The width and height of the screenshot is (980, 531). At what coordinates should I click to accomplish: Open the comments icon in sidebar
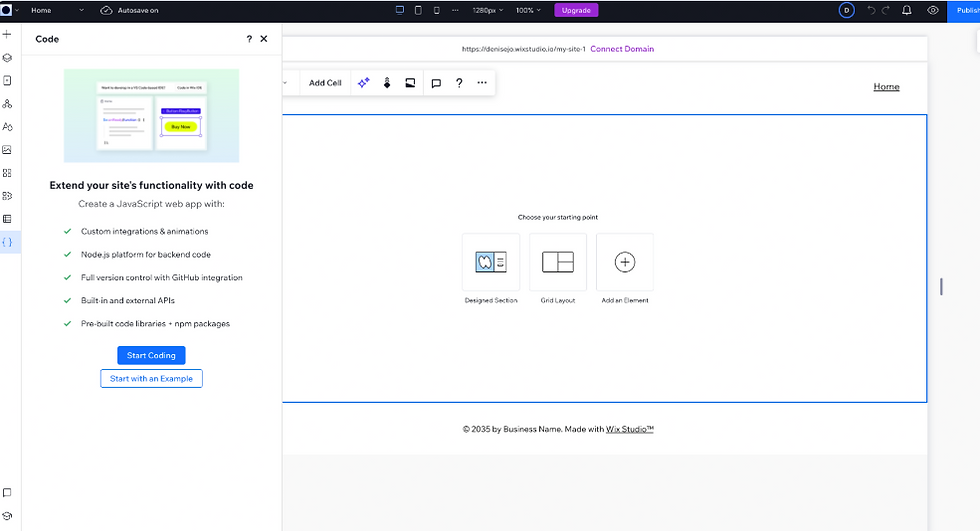point(7,493)
